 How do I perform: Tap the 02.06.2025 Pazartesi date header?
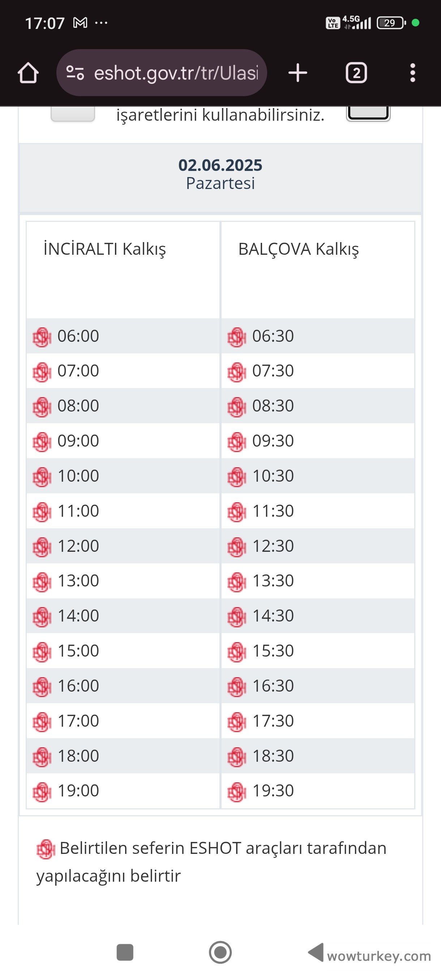tap(220, 174)
